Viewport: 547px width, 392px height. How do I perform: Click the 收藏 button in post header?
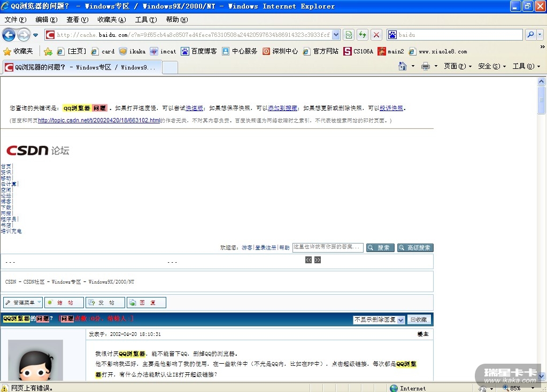pyautogui.click(x=419, y=319)
